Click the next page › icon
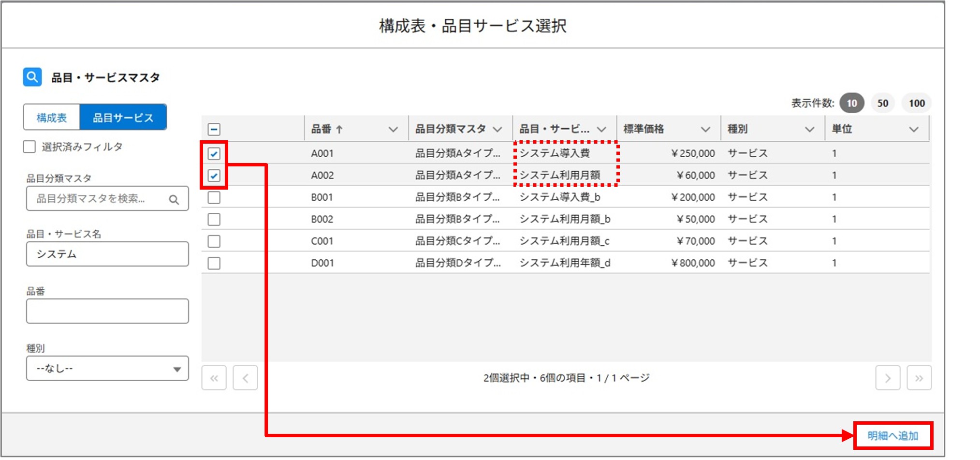The image size is (980, 460). [x=888, y=378]
